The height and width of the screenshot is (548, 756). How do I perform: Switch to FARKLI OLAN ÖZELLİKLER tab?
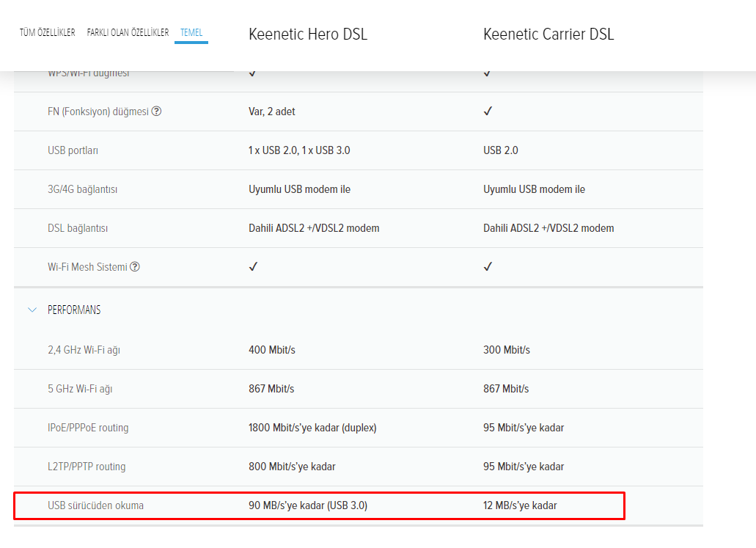click(128, 33)
